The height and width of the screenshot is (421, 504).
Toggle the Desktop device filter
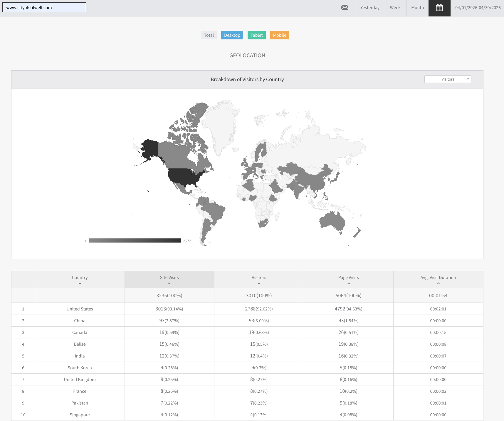232,35
